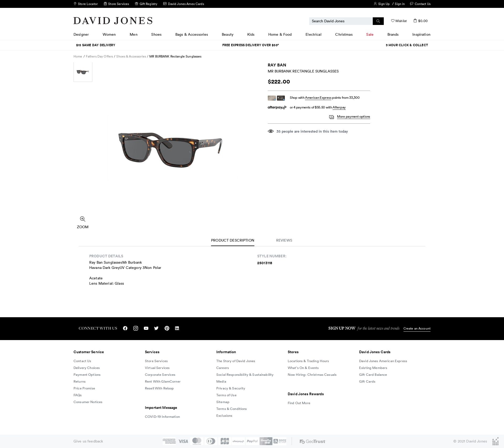Open the YouTube icon
The width and height of the screenshot is (504, 448).
pyautogui.click(x=146, y=328)
